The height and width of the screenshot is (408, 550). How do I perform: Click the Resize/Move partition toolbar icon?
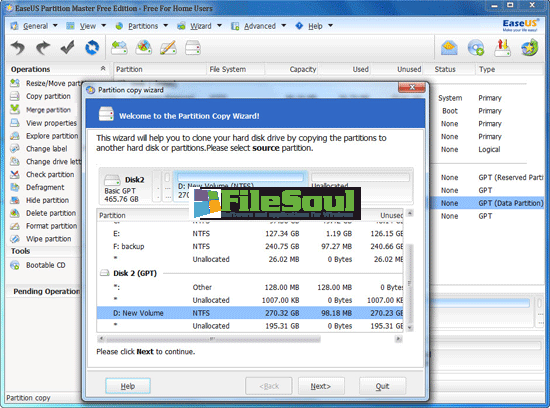coord(119,47)
